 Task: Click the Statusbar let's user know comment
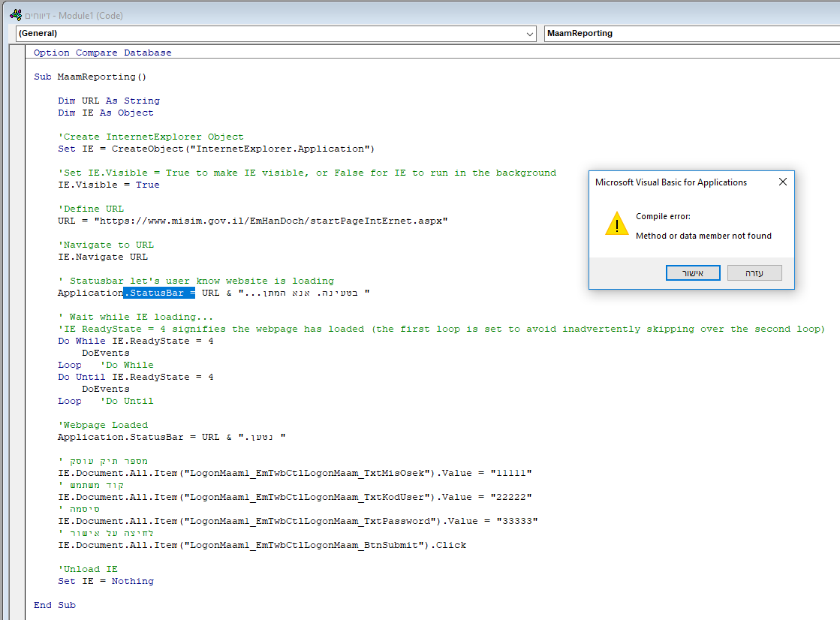pos(196,281)
